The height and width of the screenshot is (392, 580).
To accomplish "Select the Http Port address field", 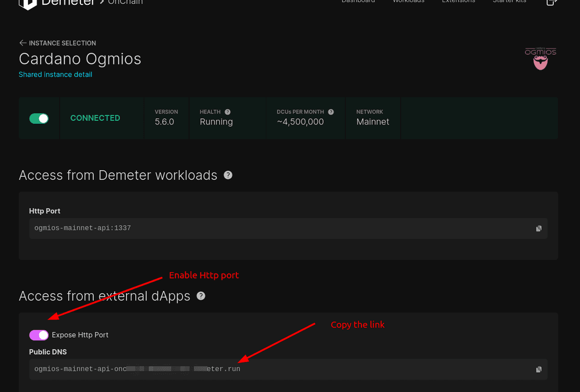I will pyautogui.click(x=288, y=228).
